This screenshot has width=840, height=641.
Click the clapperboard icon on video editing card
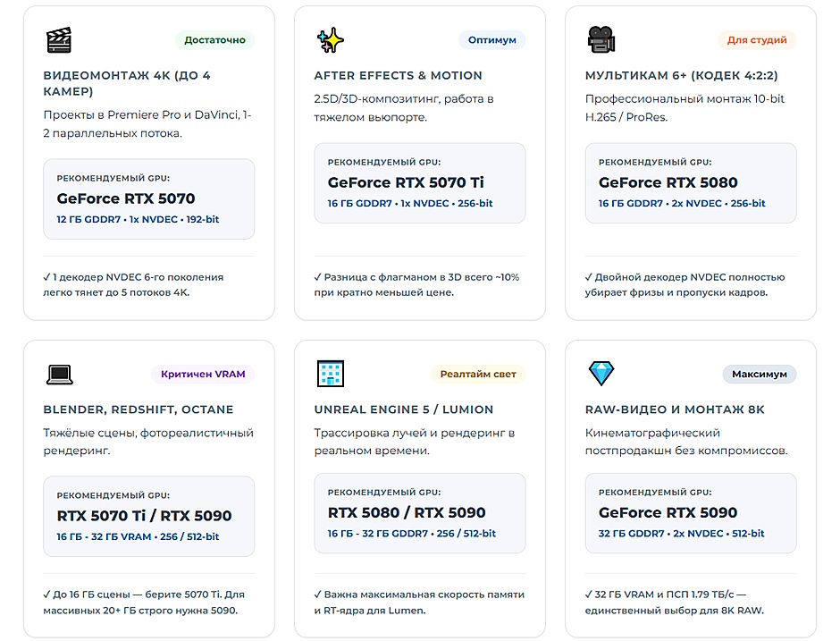59,40
